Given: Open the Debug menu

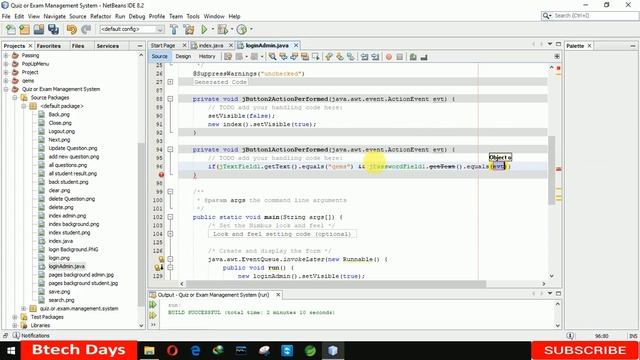Looking at the screenshot, I should (x=137, y=16).
